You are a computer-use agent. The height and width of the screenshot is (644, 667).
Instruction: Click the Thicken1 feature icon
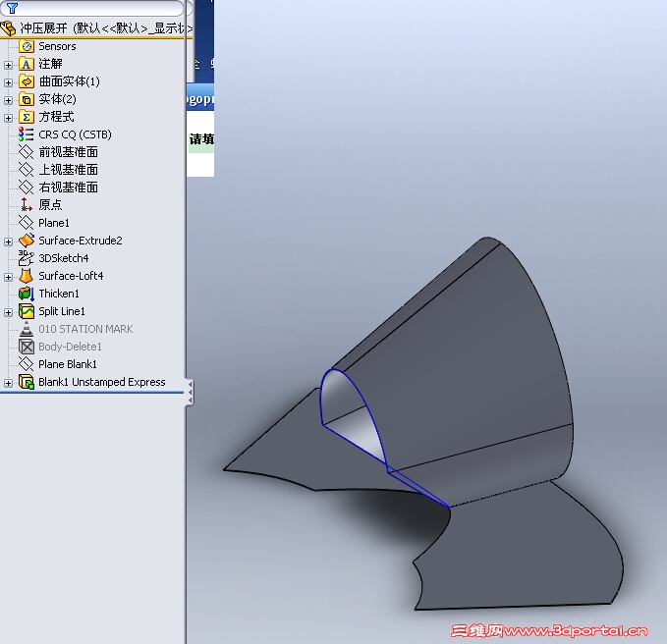tap(27, 294)
